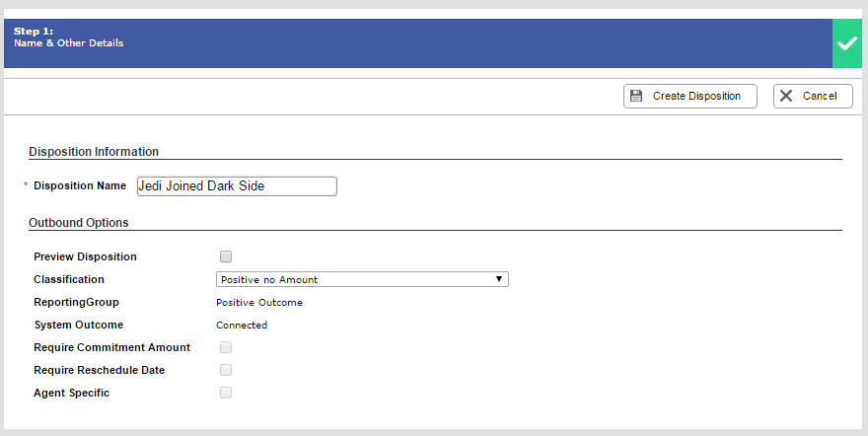Focus the Disposition Name text field
The image size is (868, 436).
(237, 185)
